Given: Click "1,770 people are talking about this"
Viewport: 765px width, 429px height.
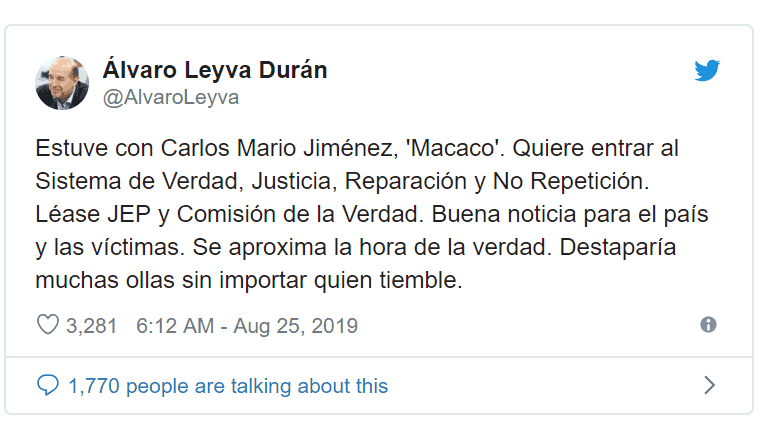Looking at the screenshot, I should click(x=227, y=385).
